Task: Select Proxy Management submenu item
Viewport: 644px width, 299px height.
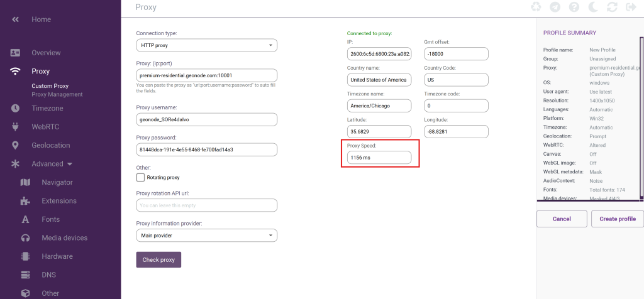Action: (x=57, y=95)
